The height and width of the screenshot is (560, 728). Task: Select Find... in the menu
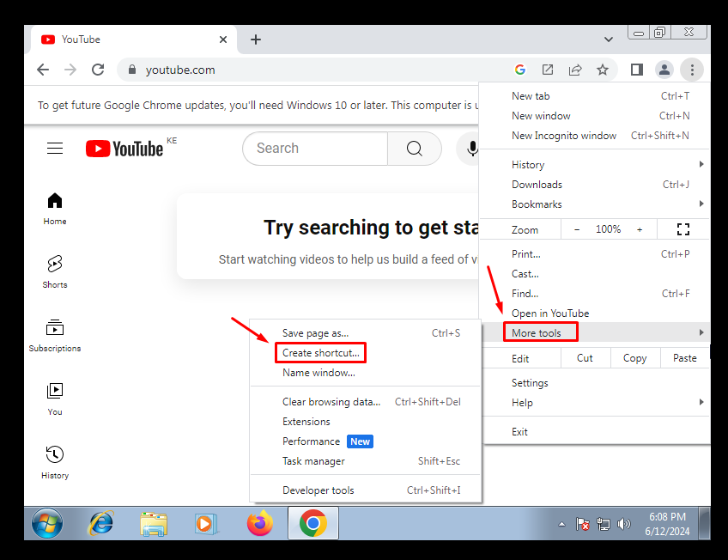[x=595, y=294]
